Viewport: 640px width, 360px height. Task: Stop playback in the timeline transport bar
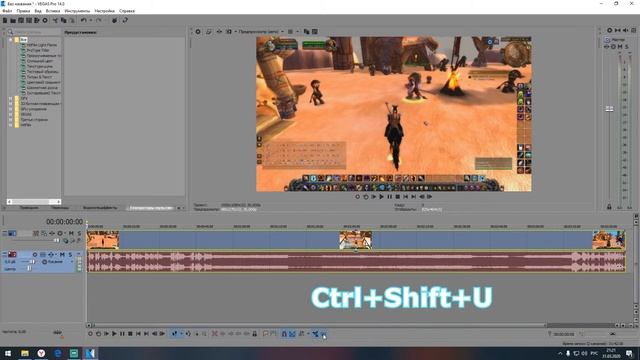click(130, 334)
